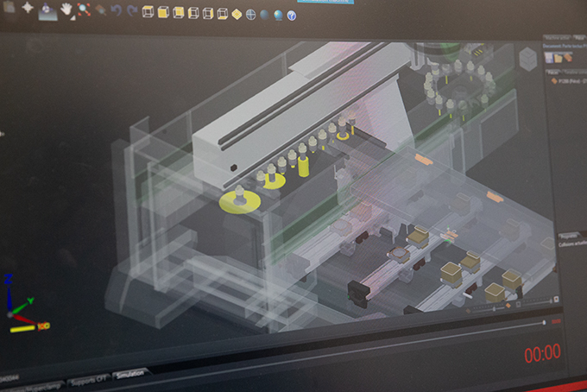Click the zoom-to-fit tool with red corners
587x392 pixels.
click(83, 10)
